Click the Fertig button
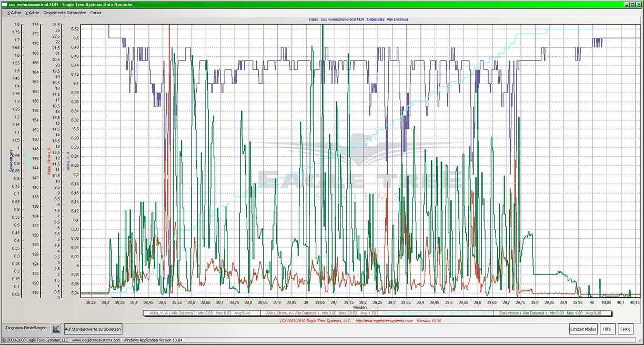 click(625, 329)
